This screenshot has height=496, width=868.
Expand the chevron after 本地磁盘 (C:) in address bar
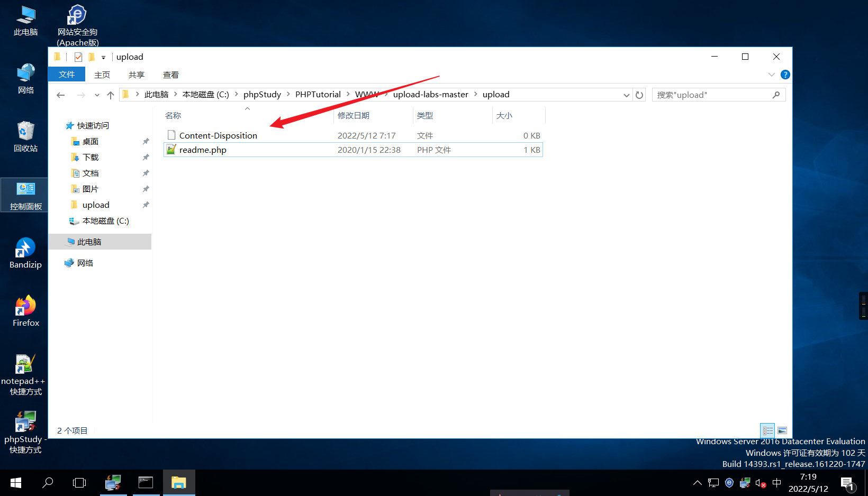(236, 94)
